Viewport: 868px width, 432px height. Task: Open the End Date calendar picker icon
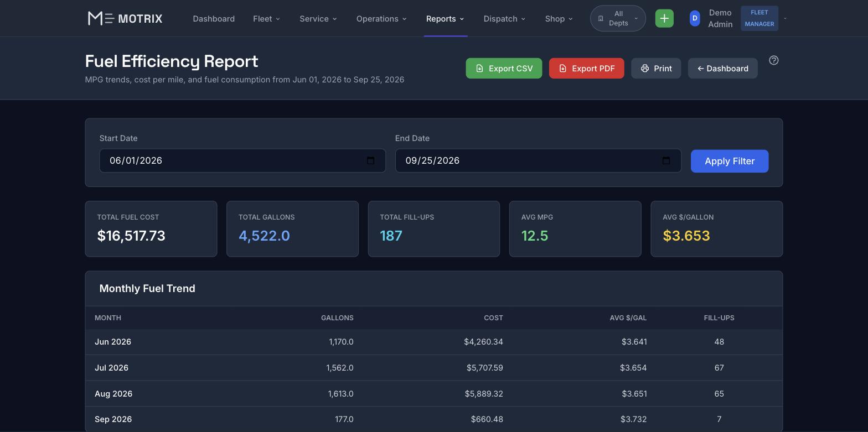click(666, 160)
